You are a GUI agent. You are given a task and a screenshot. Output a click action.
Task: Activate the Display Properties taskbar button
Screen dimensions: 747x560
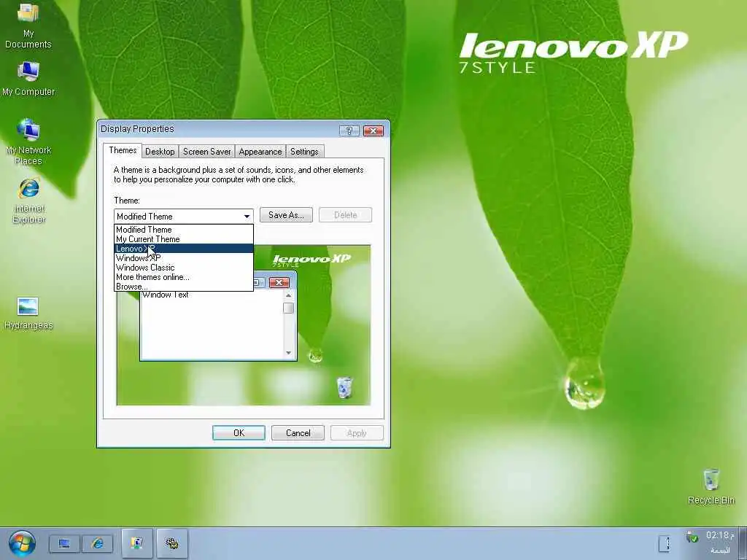tap(137, 543)
